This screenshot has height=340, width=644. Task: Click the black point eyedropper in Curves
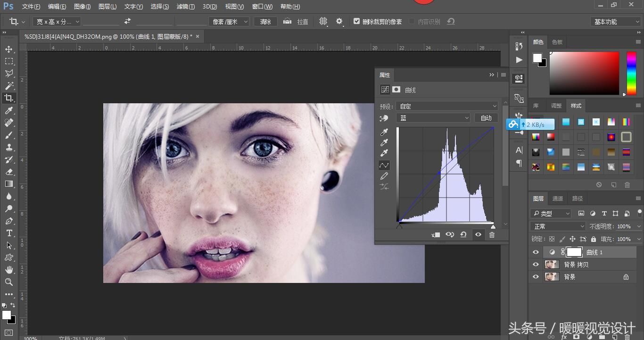coord(384,132)
